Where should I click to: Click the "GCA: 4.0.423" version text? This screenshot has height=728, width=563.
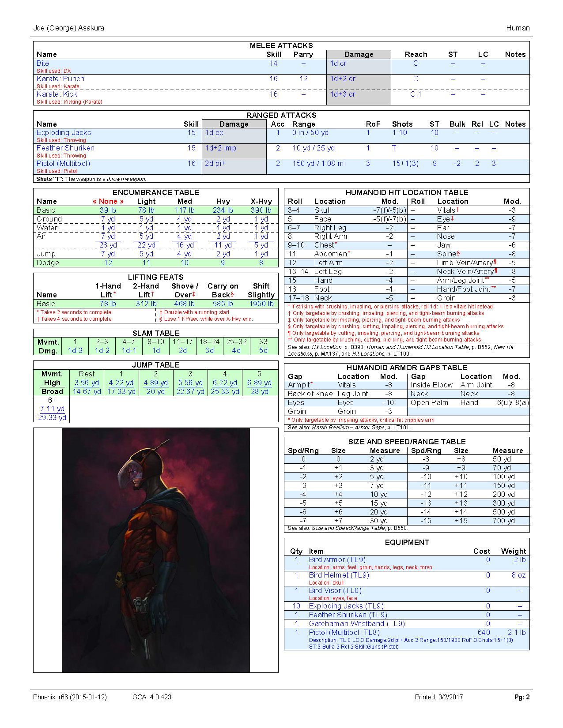[x=152, y=697]
